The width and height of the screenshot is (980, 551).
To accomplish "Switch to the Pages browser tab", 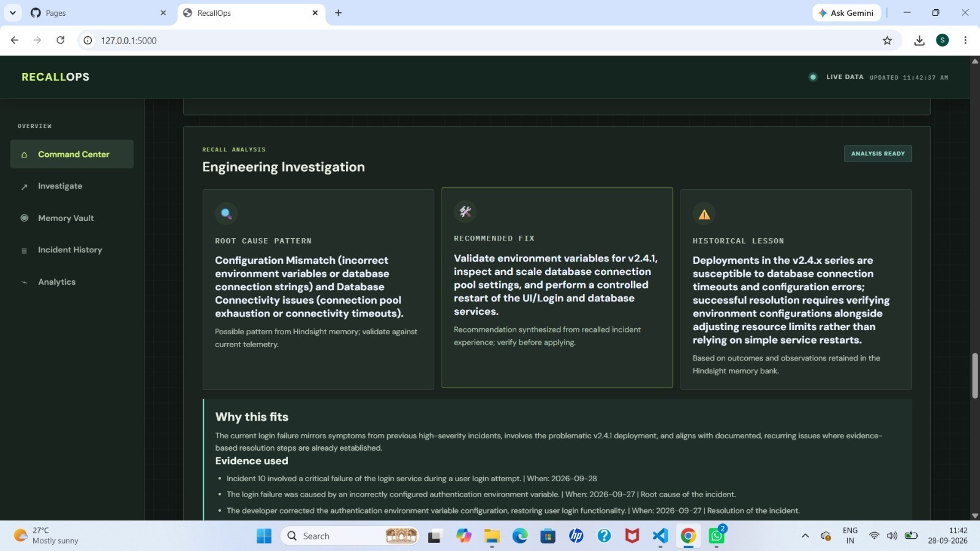I will 98,13.
